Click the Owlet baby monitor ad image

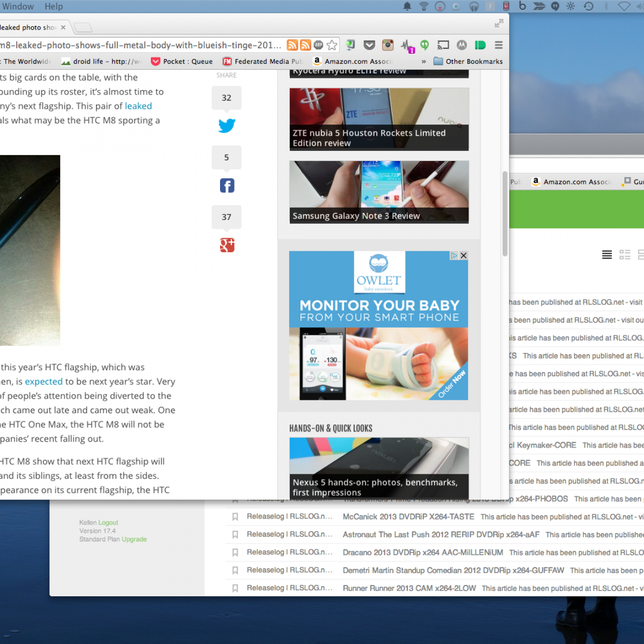click(x=379, y=326)
